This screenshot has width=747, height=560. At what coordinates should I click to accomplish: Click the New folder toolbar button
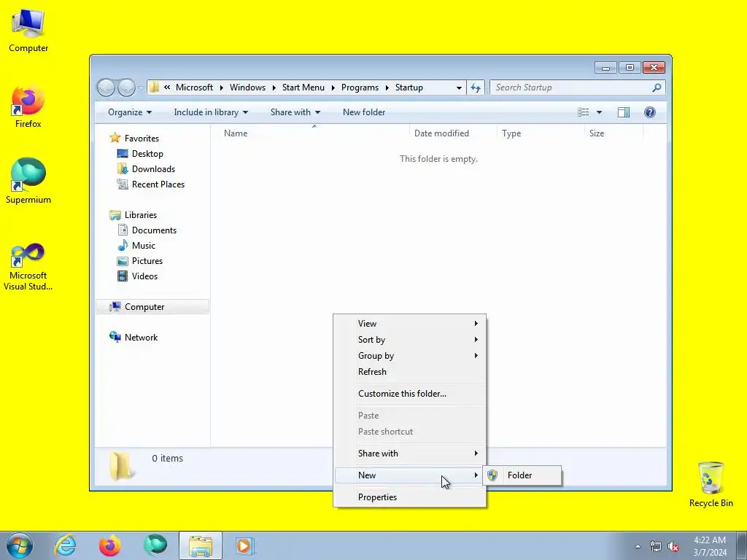tap(364, 112)
